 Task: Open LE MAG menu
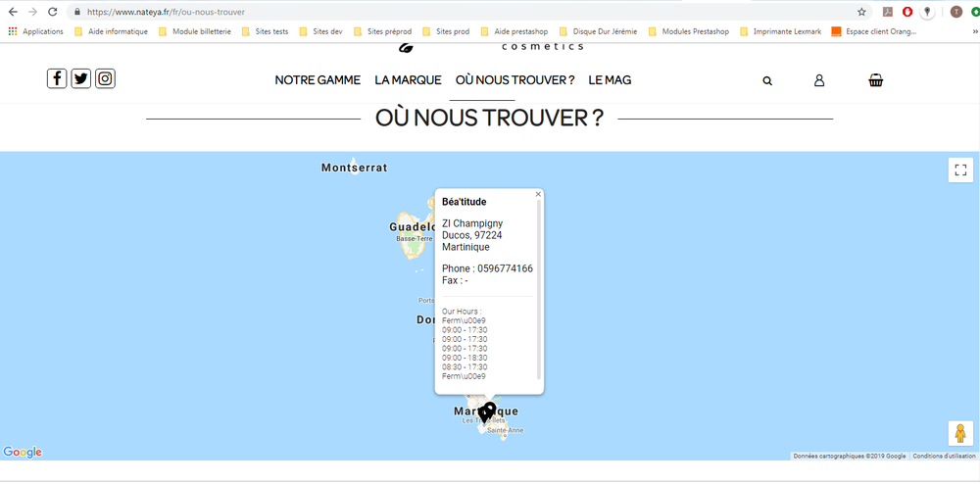coord(610,80)
